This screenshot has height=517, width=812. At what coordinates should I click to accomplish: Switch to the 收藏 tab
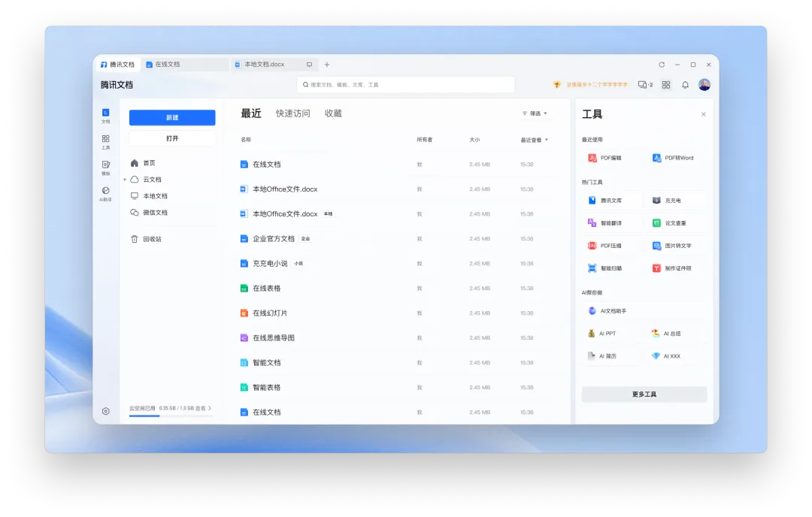[x=333, y=113]
